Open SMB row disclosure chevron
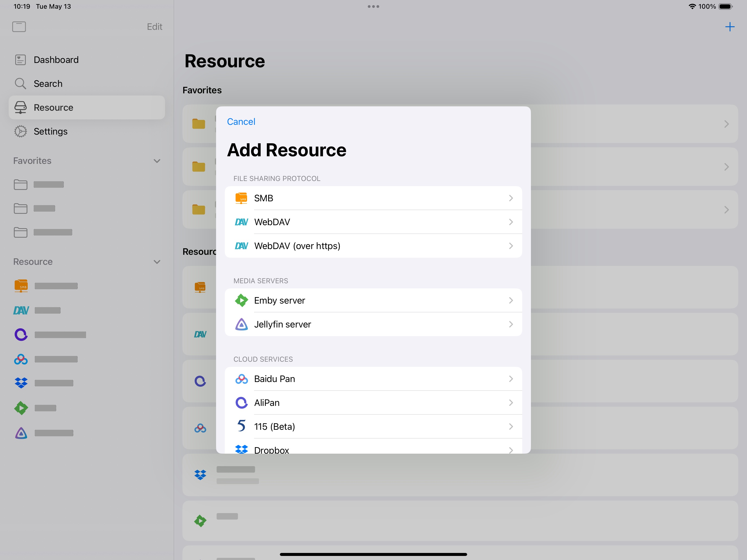 511,198
